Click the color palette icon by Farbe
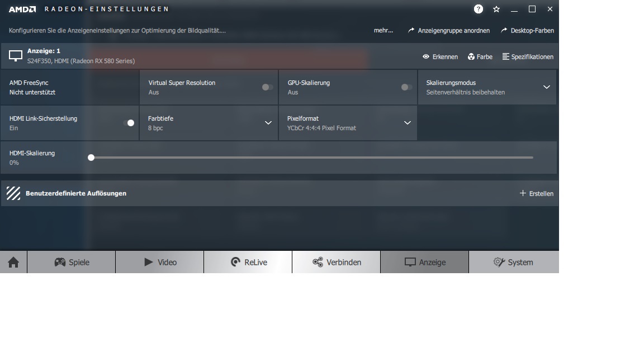Image resolution: width=644 pixels, height=362 pixels. tap(471, 56)
